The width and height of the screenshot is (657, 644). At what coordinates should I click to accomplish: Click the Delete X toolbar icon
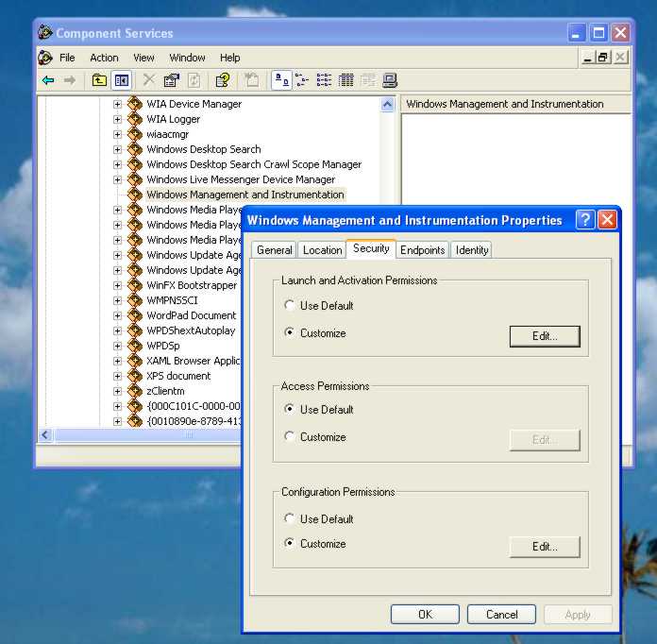tap(149, 80)
